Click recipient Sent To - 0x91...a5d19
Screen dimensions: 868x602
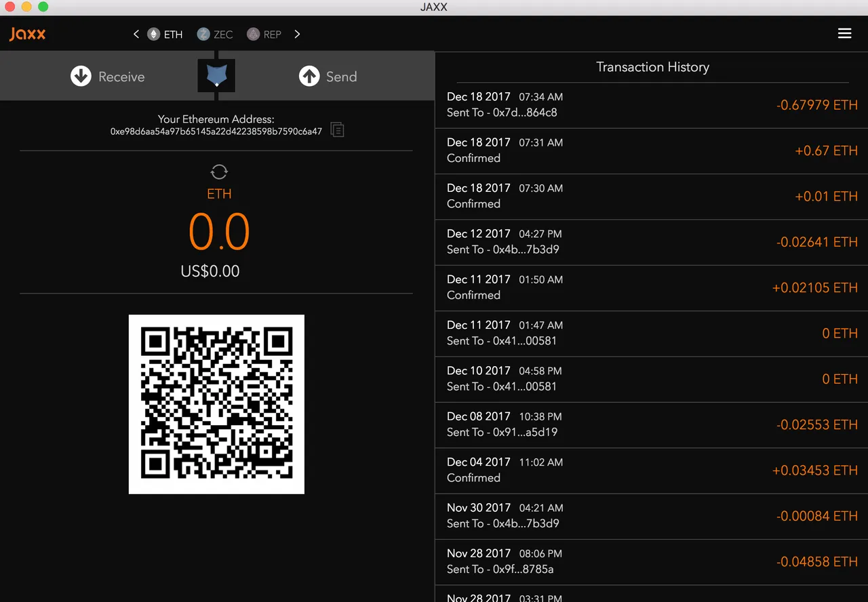[502, 432]
